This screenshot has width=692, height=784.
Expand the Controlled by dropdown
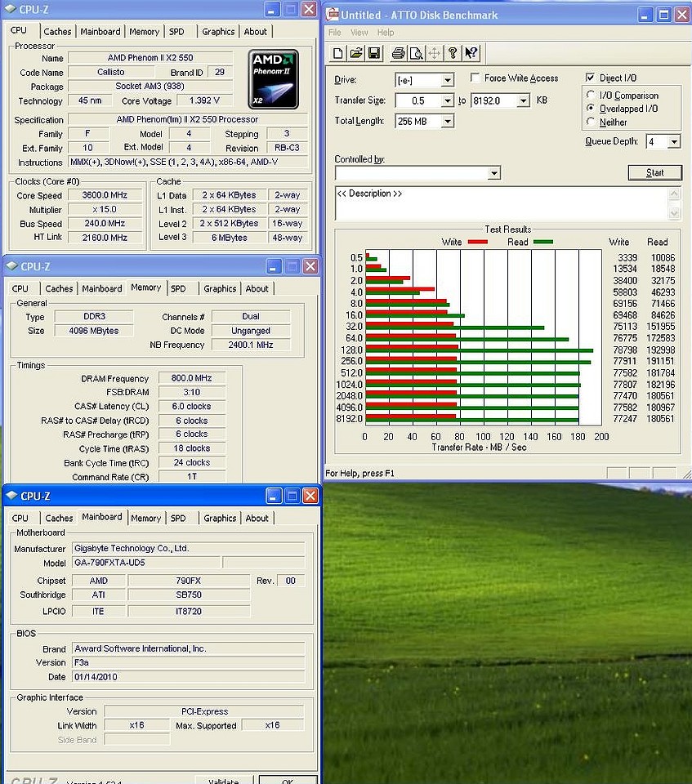point(493,173)
